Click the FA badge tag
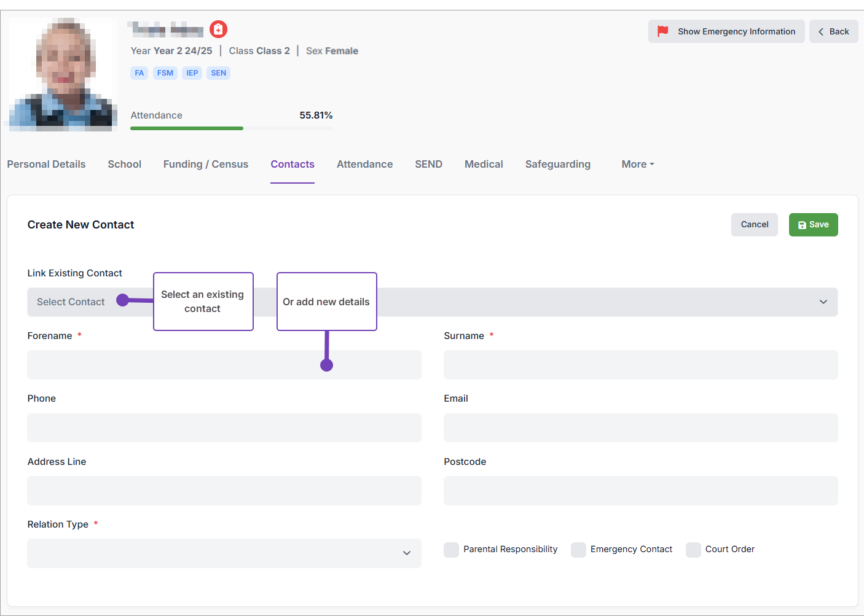The height and width of the screenshot is (616, 864). pyautogui.click(x=139, y=73)
